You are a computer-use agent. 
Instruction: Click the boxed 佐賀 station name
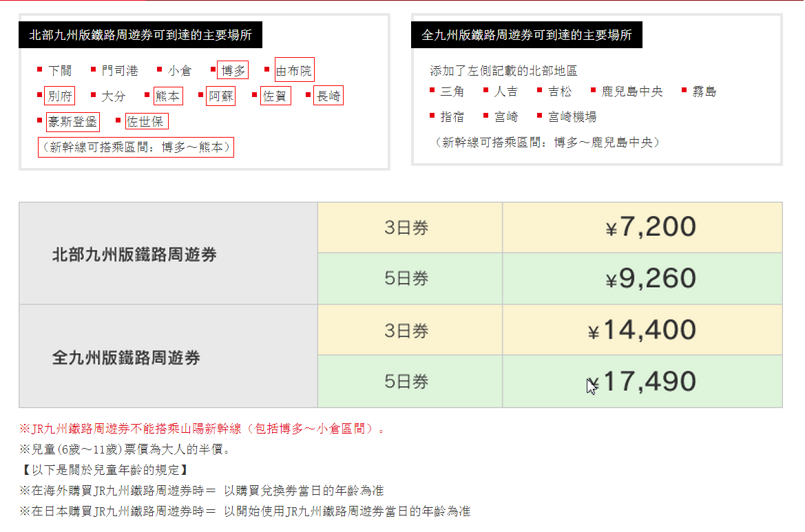pyautogui.click(x=275, y=96)
